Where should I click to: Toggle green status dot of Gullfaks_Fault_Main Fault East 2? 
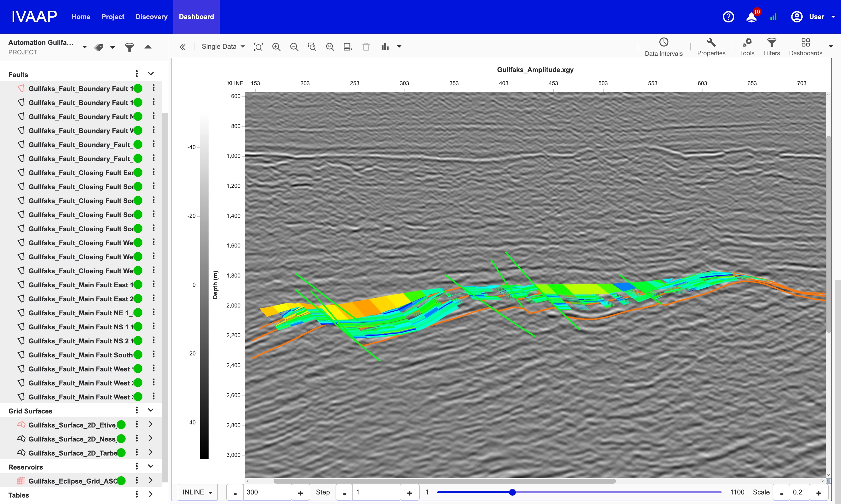[x=138, y=299]
